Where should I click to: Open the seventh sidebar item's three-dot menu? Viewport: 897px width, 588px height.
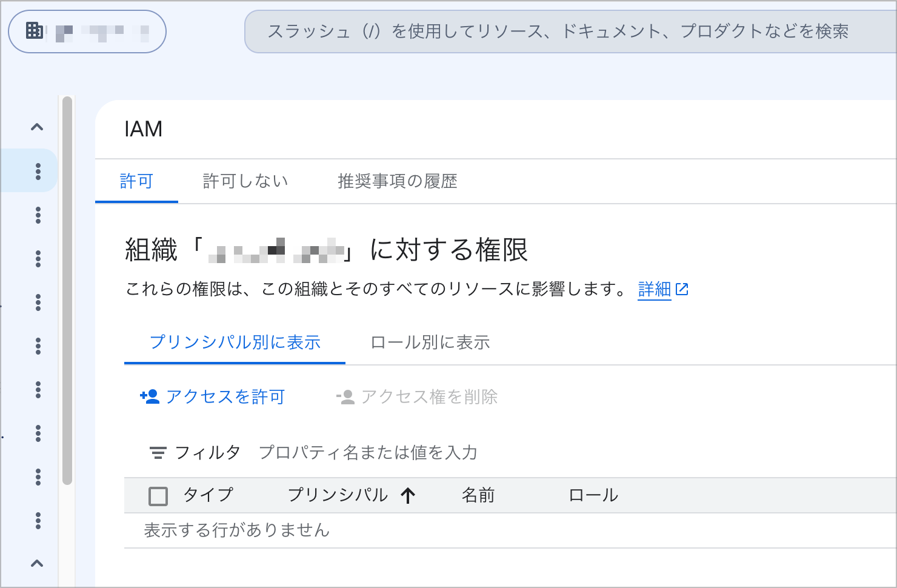[38, 433]
